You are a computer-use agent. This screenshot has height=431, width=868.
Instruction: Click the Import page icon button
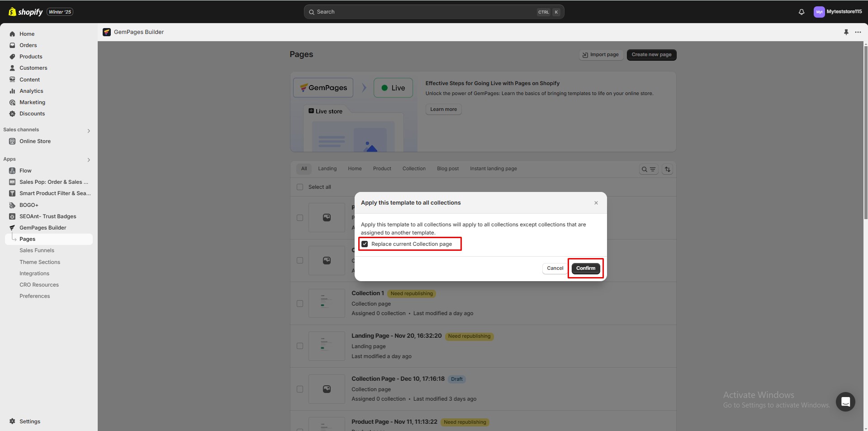coord(584,54)
